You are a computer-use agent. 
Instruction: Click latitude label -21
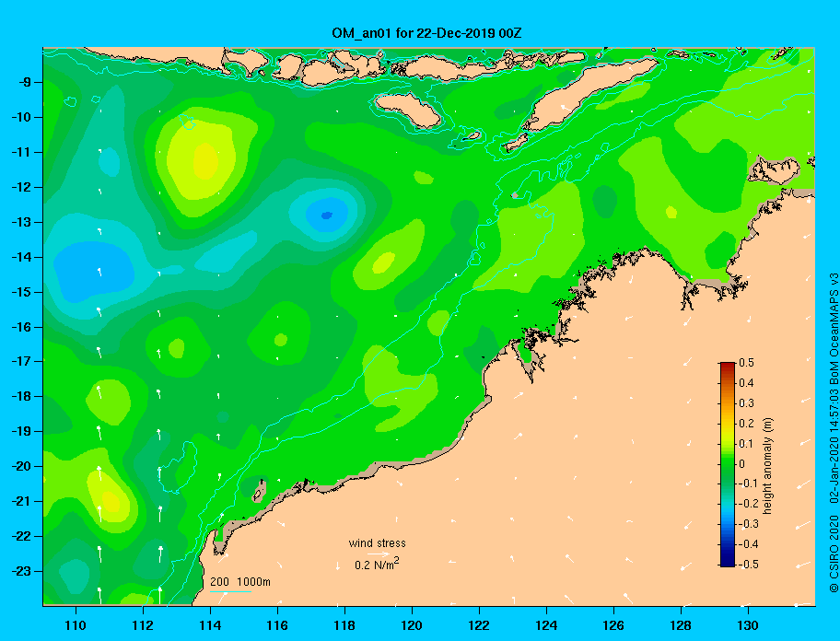pyautogui.click(x=20, y=501)
